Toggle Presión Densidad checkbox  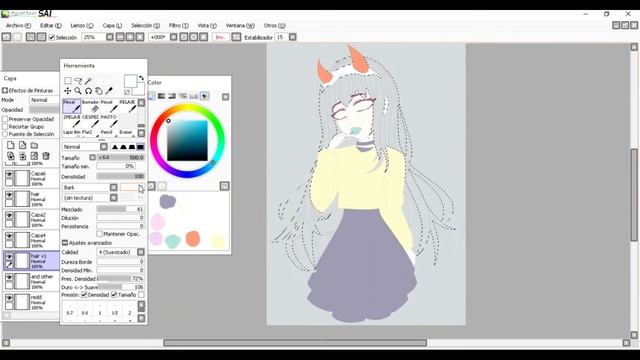click(x=84, y=295)
